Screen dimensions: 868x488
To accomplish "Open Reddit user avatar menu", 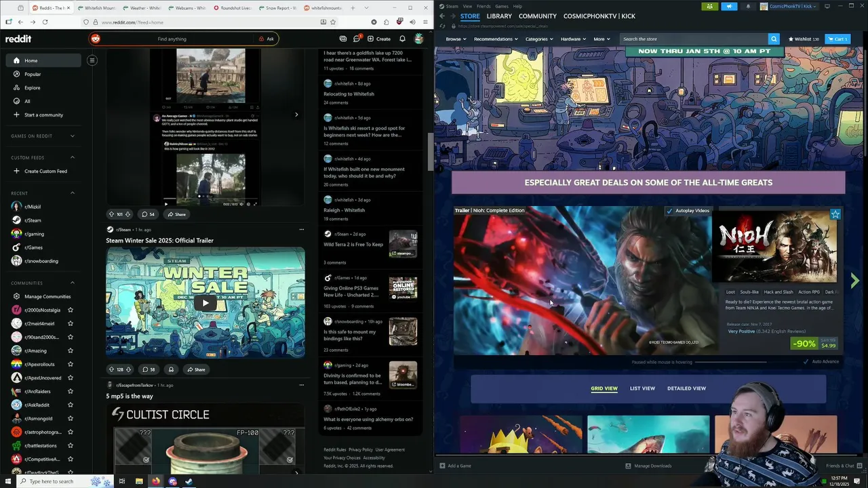I will tap(419, 39).
